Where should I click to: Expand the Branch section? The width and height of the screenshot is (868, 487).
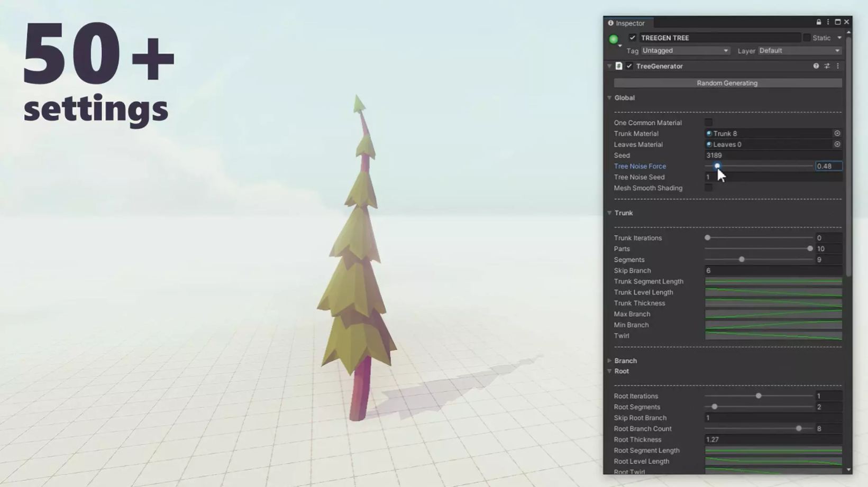tap(609, 361)
